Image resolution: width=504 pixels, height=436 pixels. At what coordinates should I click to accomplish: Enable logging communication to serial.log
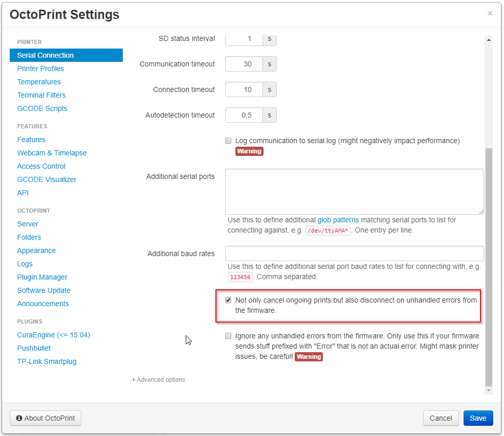point(228,141)
